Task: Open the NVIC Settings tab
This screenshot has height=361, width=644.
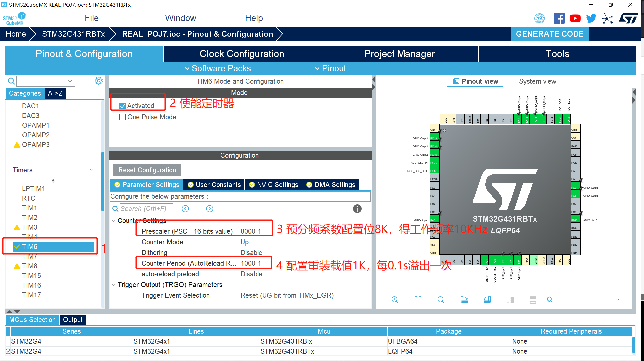Action: [273, 185]
